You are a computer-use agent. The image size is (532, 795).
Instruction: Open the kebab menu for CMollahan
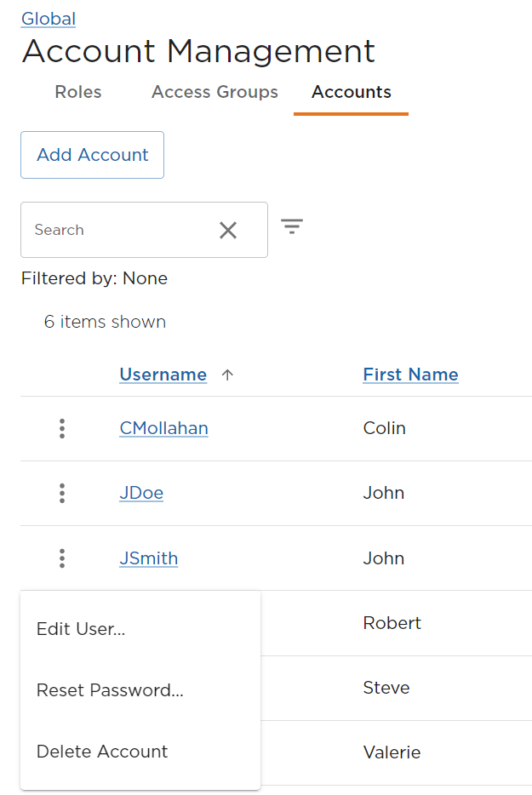coord(61,428)
